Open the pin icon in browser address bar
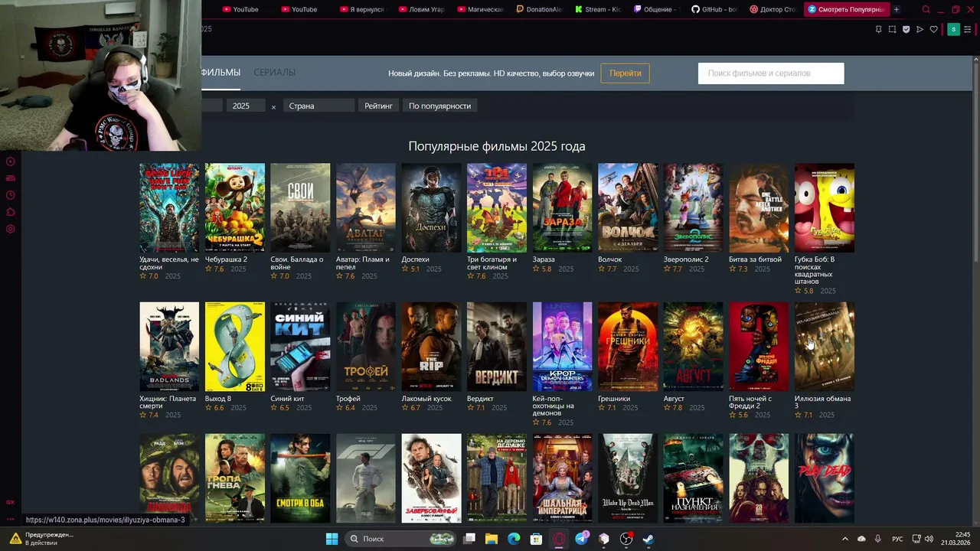 click(878, 29)
